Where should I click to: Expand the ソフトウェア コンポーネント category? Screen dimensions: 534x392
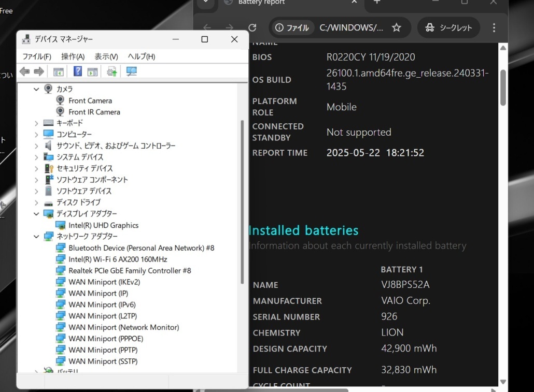pos(36,180)
